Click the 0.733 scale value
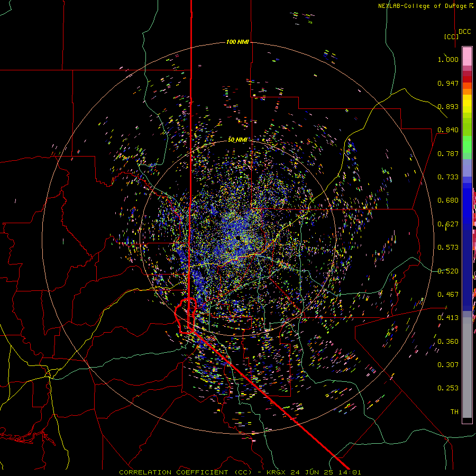The height and width of the screenshot is (476, 476). click(448, 177)
